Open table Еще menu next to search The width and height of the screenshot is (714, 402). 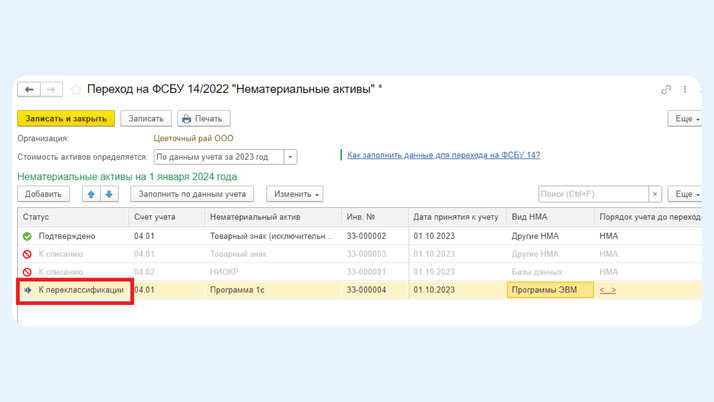click(x=685, y=194)
